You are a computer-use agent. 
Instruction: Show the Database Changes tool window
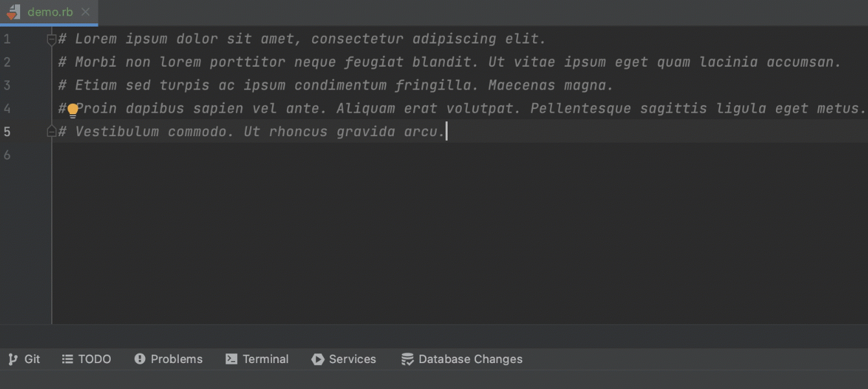(462, 359)
